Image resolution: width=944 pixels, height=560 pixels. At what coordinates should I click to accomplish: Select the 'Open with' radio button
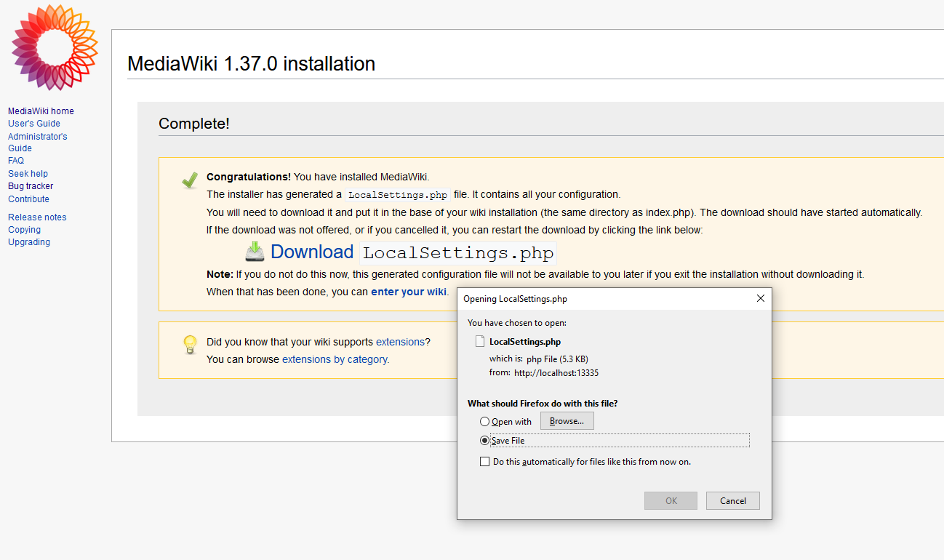(484, 422)
